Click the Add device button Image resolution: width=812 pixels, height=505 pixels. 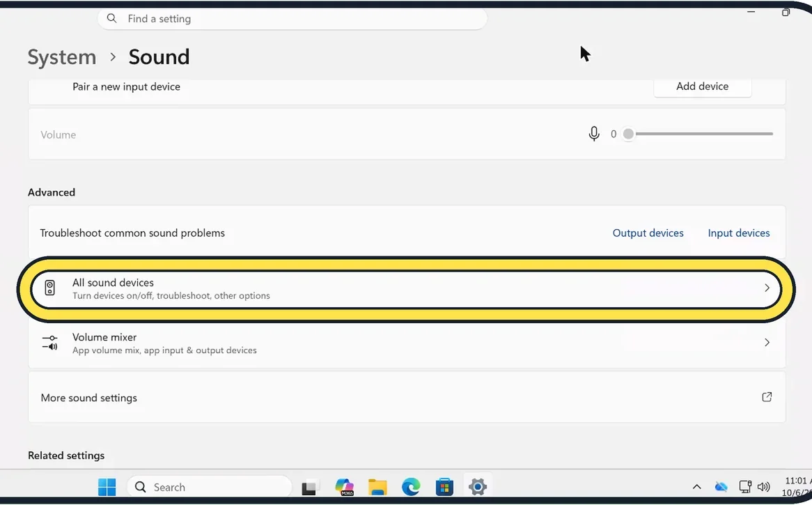(x=702, y=86)
